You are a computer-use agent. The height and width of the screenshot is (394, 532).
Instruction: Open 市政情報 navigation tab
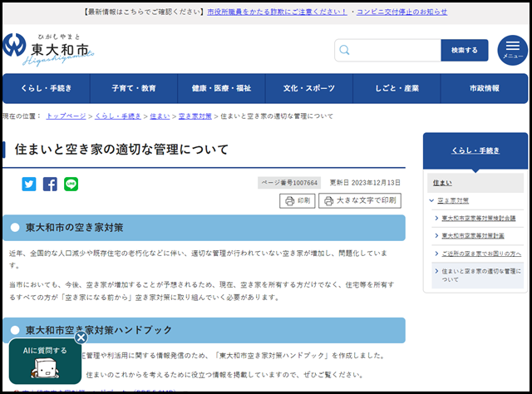pyautogui.click(x=484, y=88)
